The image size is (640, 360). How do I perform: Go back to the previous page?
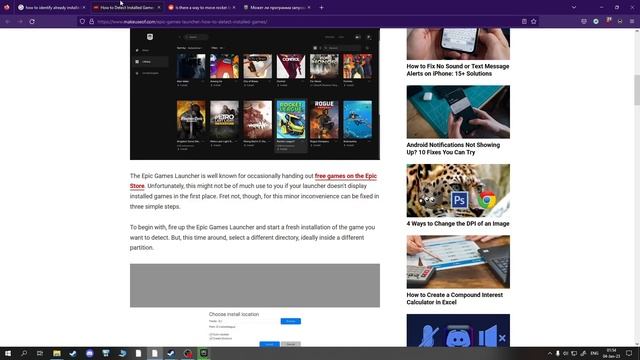(7, 21)
